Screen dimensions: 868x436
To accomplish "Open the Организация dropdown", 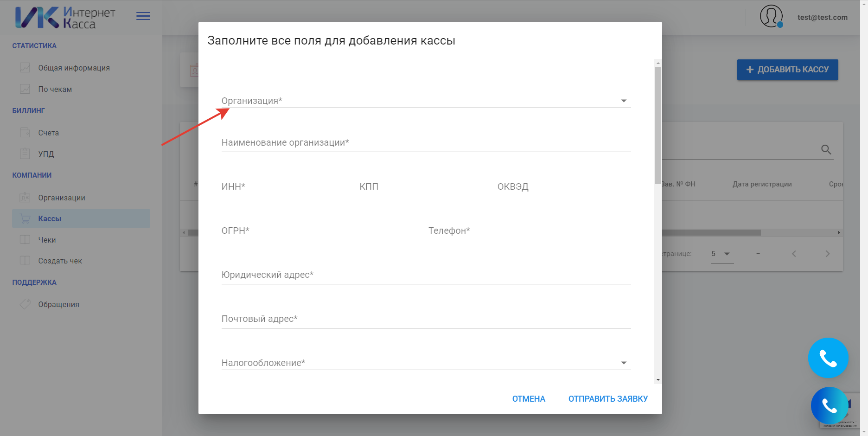I will click(x=426, y=101).
